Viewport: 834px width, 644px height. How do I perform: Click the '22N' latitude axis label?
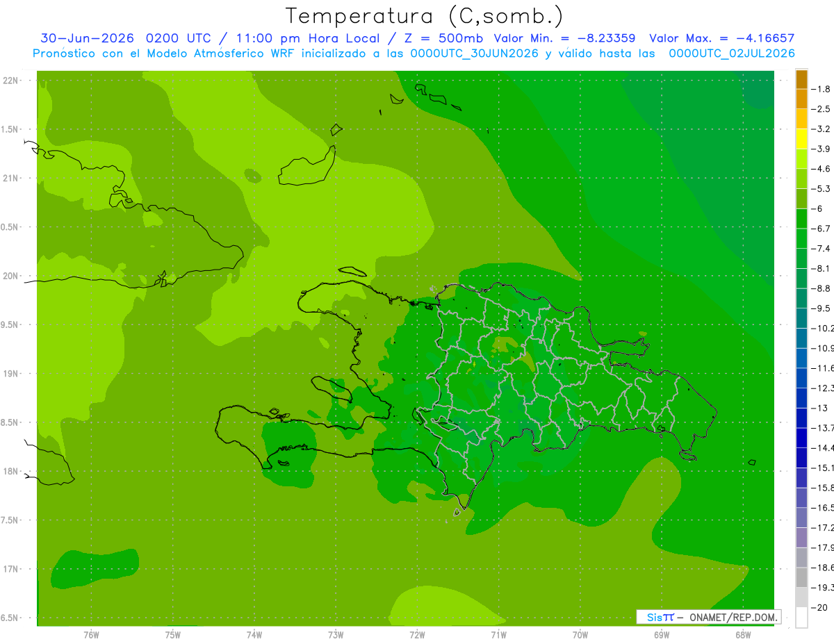[x=12, y=80]
